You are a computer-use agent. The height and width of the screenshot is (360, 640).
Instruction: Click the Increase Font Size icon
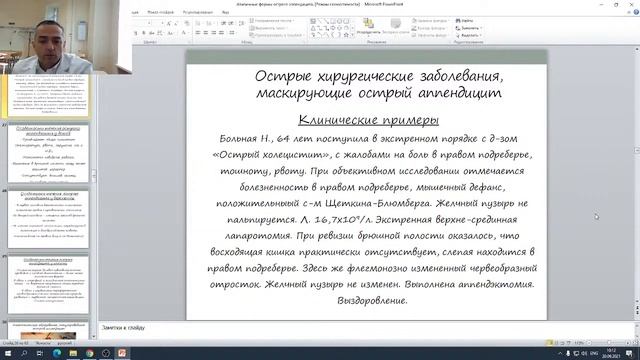(169, 23)
